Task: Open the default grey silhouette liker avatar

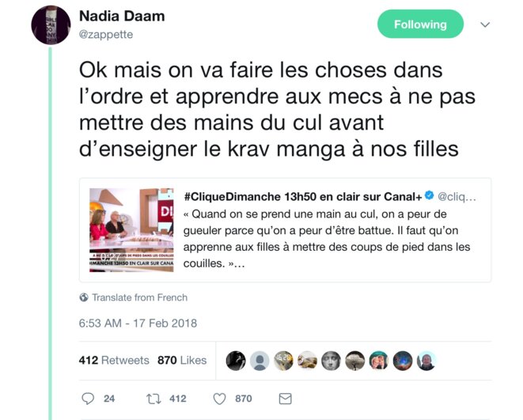Action: click(260, 361)
